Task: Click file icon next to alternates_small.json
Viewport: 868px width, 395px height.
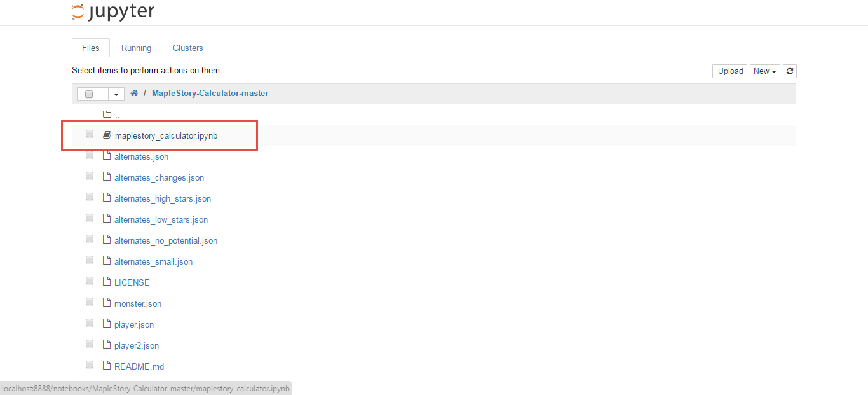Action: (x=107, y=261)
